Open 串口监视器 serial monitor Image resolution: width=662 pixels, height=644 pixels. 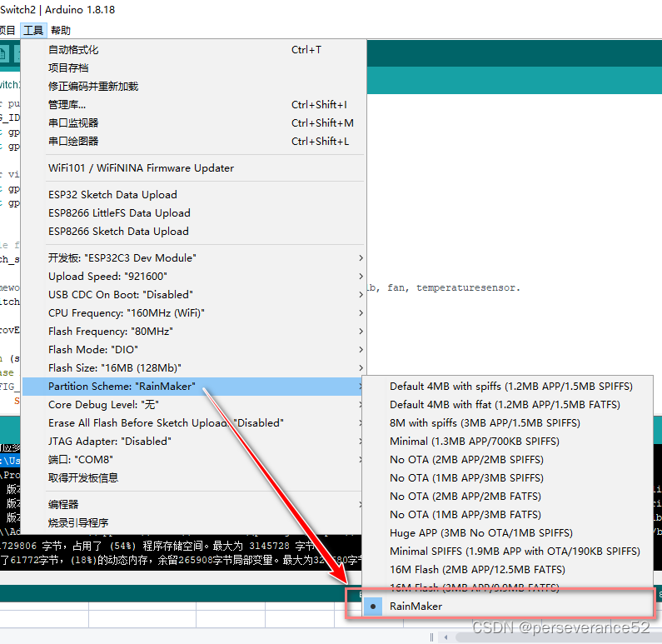click(x=193, y=123)
